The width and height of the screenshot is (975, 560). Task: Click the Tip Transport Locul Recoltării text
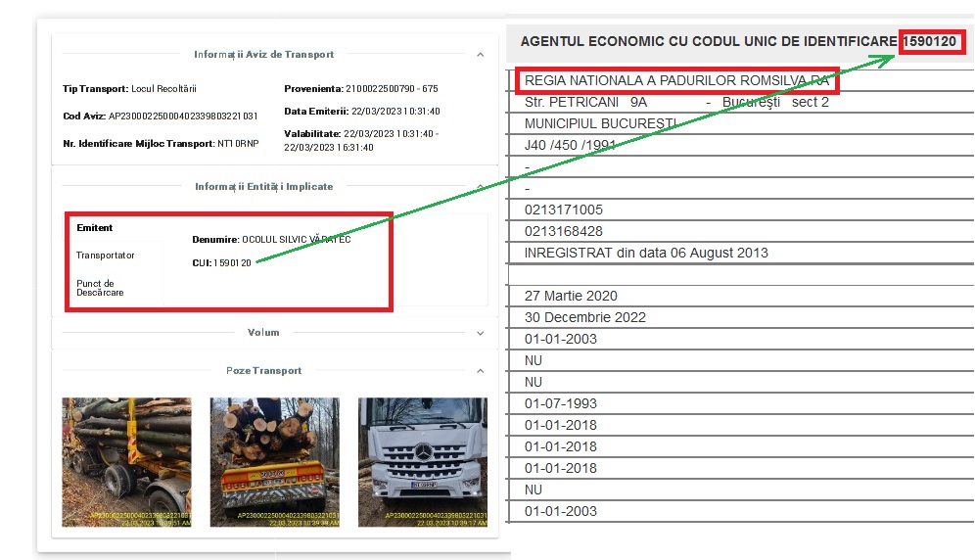[129, 88]
